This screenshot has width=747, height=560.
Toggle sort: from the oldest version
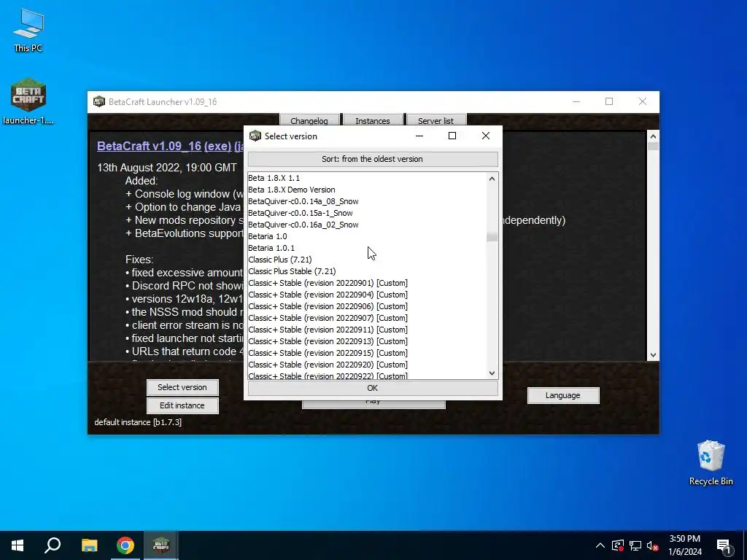pyautogui.click(x=373, y=159)
